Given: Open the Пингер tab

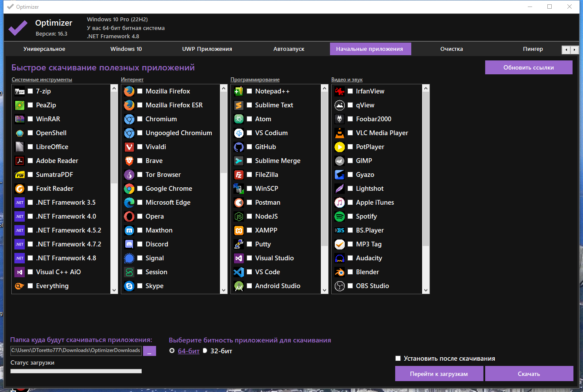Looking at the screenshot, I should 533,49.
